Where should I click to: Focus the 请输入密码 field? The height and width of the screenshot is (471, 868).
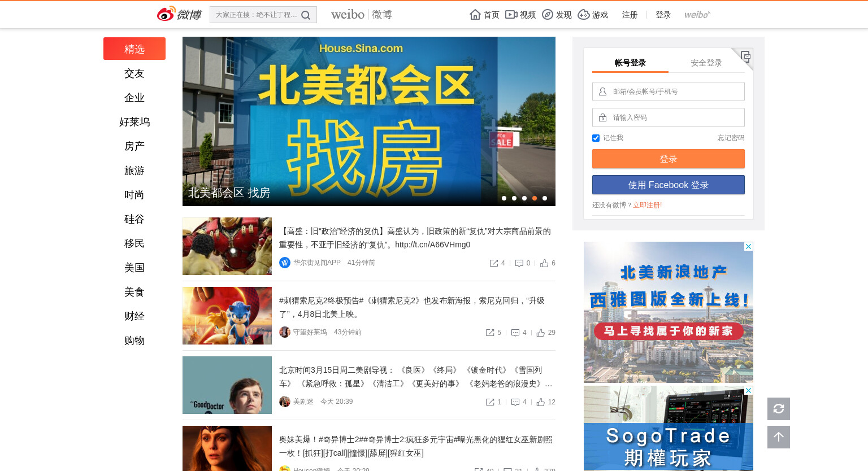click(x=669, y=117)
